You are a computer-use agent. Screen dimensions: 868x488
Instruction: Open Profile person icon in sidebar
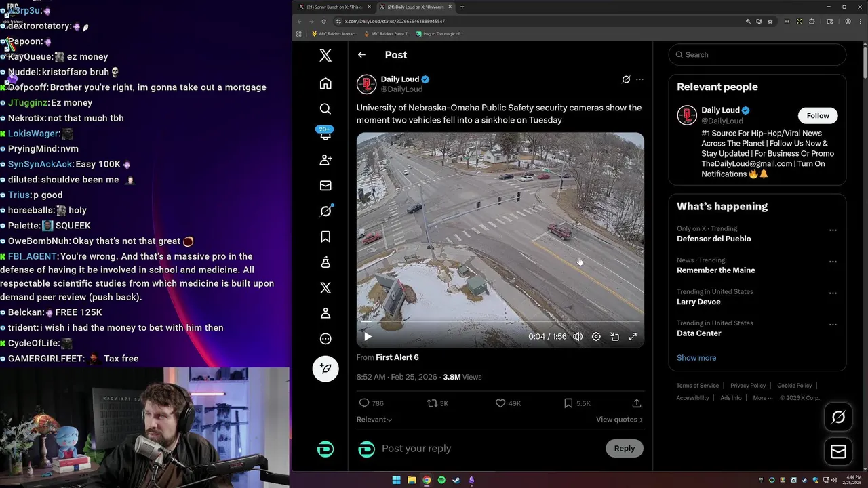pyautogui.click(x=325, y=313)
